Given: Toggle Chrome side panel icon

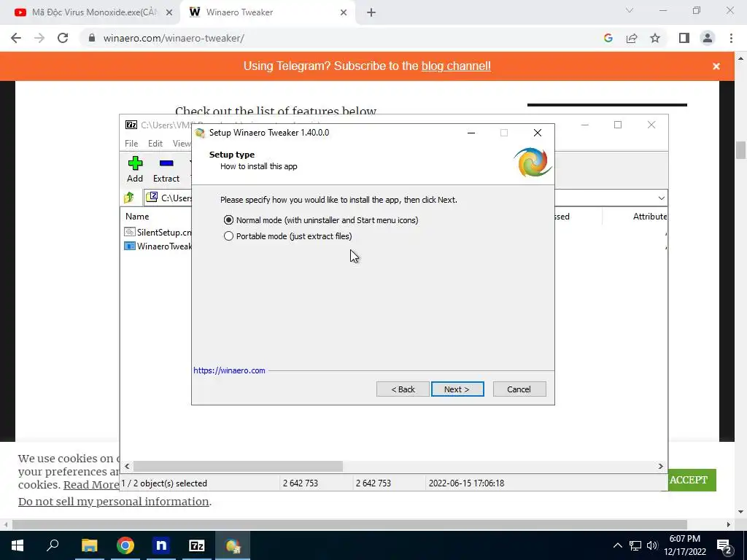Looking at the screenshot, I should click(x=684, y=38).
